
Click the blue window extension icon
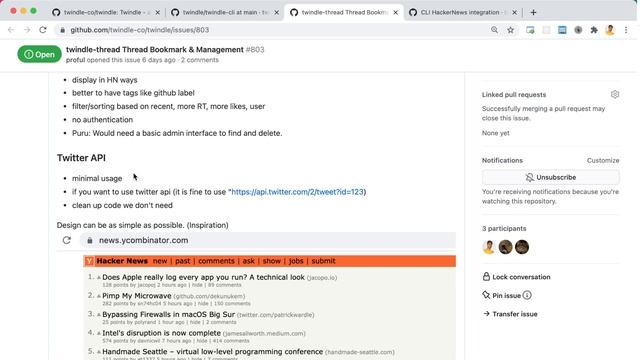pyautogui.click(x=562, y=30)
